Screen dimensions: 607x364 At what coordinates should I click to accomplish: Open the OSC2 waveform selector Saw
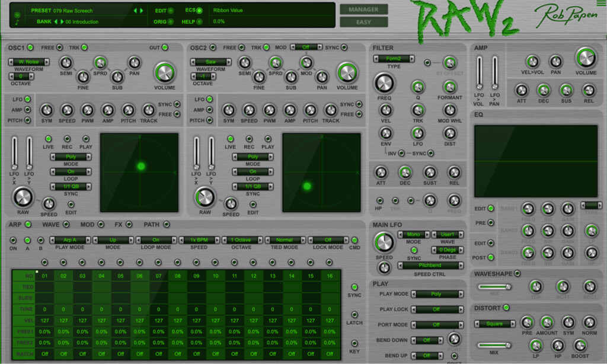pos(211,62)
